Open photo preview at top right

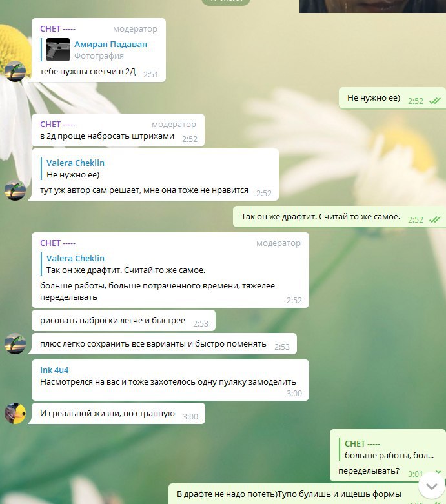tap(372, 6)
